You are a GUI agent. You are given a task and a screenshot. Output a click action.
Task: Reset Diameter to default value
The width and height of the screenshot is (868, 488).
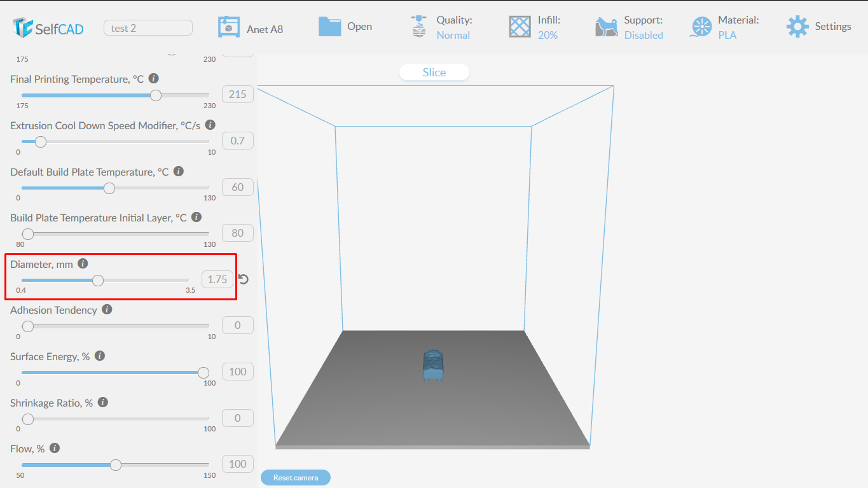(x=243, y=279)
